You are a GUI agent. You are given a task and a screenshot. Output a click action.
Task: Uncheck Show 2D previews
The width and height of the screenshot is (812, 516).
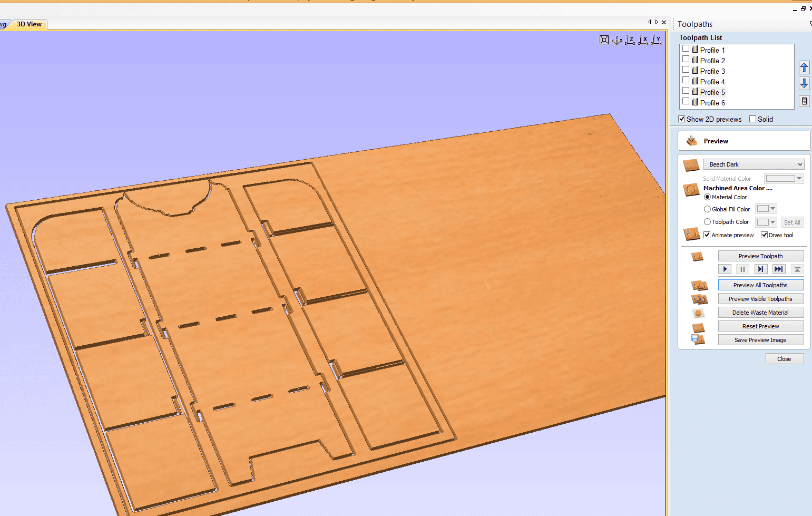point(681,119)
